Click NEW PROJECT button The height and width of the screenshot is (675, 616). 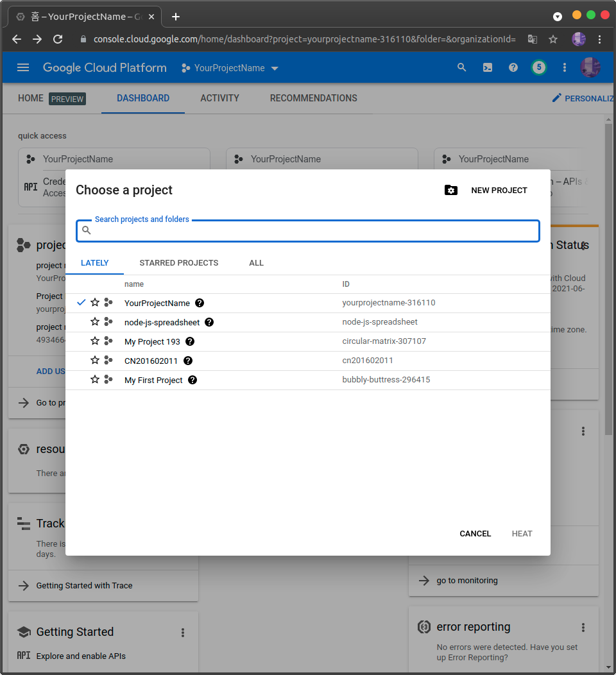click(499, 191)
